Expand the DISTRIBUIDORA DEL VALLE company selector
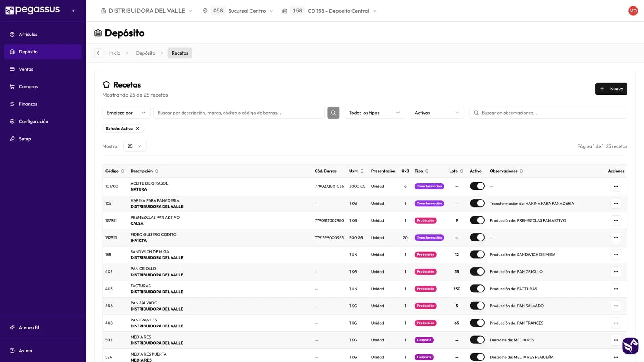This screenshot has height=362, width=644. click(147, 11)
